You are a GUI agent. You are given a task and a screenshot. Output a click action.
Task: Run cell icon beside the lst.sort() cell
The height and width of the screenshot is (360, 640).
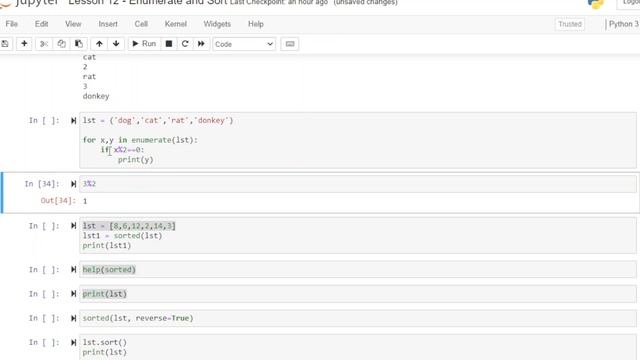click(x=73, y=342)
